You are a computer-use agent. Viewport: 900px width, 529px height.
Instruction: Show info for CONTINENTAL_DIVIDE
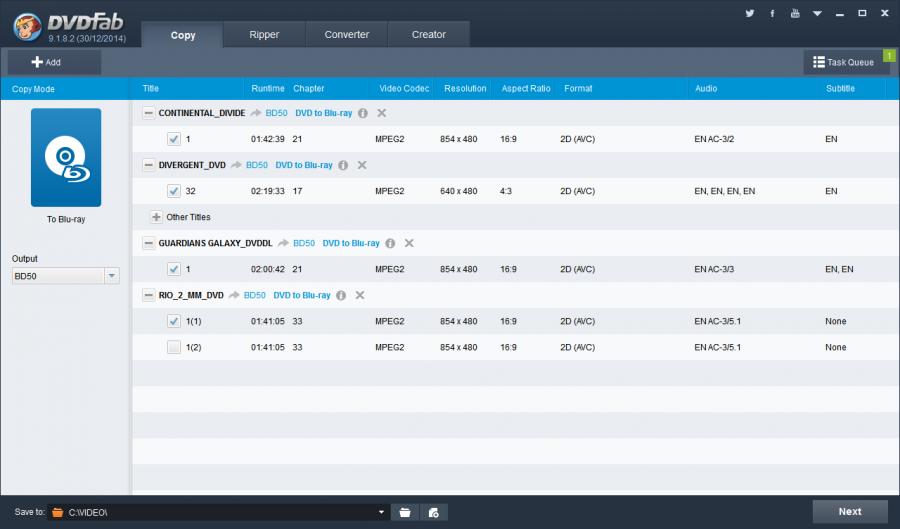coord(363,113)
